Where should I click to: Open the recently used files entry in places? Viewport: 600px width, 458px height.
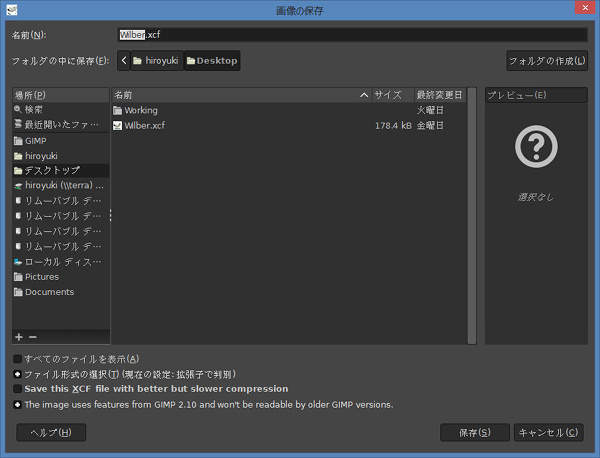(x=60, y=124)
